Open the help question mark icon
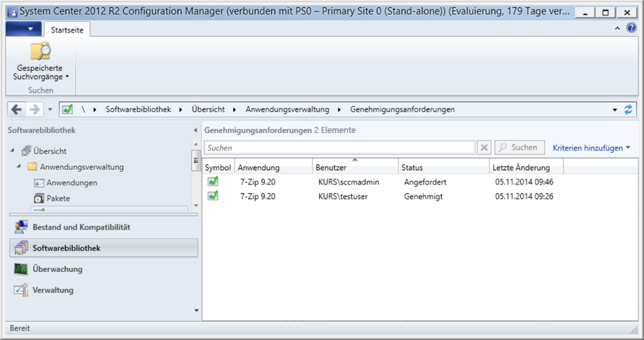644x340 pixels. pos(631,28)
